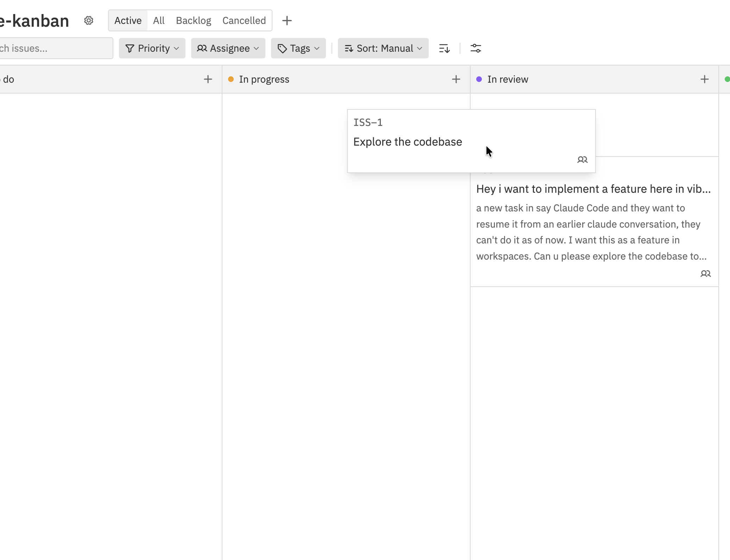Select the All tab
The width and height of the screenshot is (730, 560).
click(x=159, y=20)
